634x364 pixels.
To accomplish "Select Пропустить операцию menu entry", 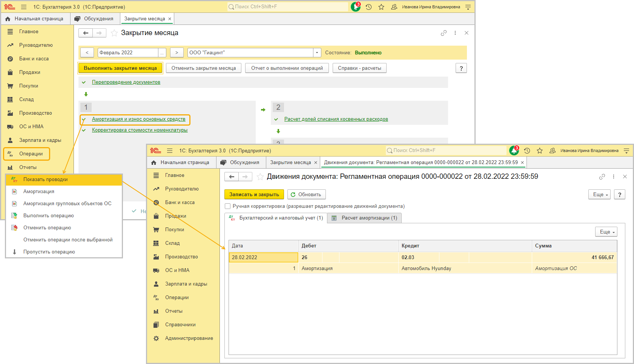I will [64, 252].
